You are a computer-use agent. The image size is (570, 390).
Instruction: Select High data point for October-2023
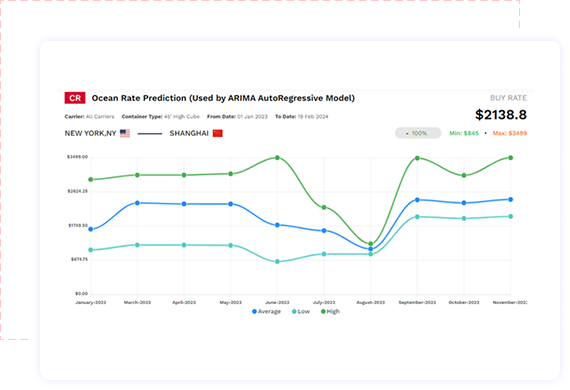[x=464, y=176]
